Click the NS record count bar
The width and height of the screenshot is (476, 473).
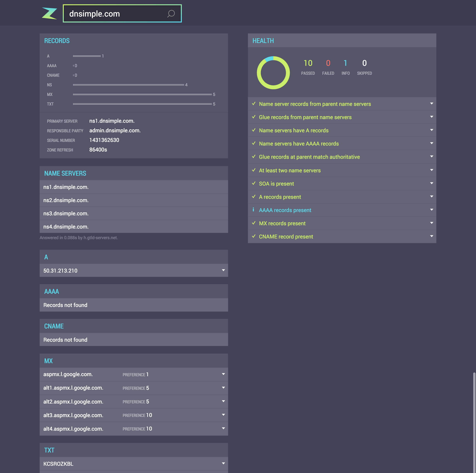click(128, 85)
